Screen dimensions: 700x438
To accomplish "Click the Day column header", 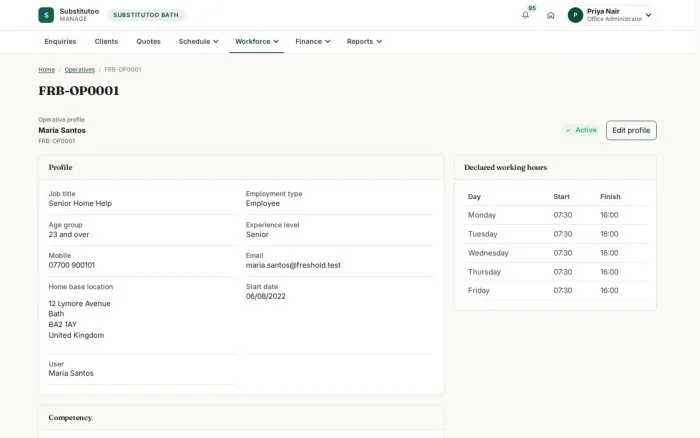I will click(474, 196).
